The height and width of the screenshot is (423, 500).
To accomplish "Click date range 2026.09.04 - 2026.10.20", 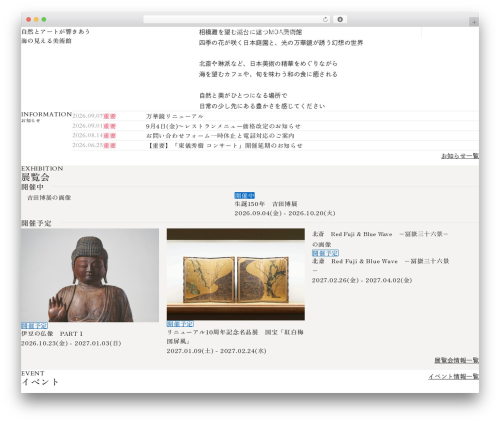I will point(285,213).
